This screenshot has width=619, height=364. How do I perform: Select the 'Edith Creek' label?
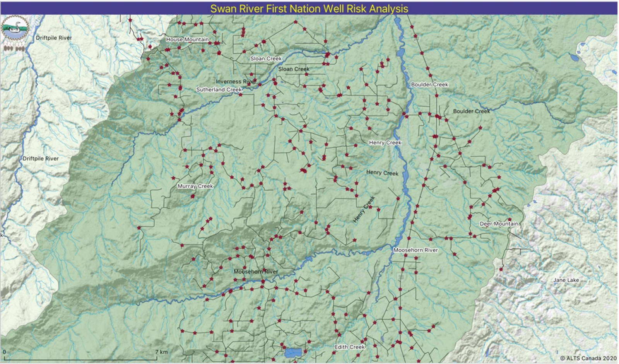point(349,347)
